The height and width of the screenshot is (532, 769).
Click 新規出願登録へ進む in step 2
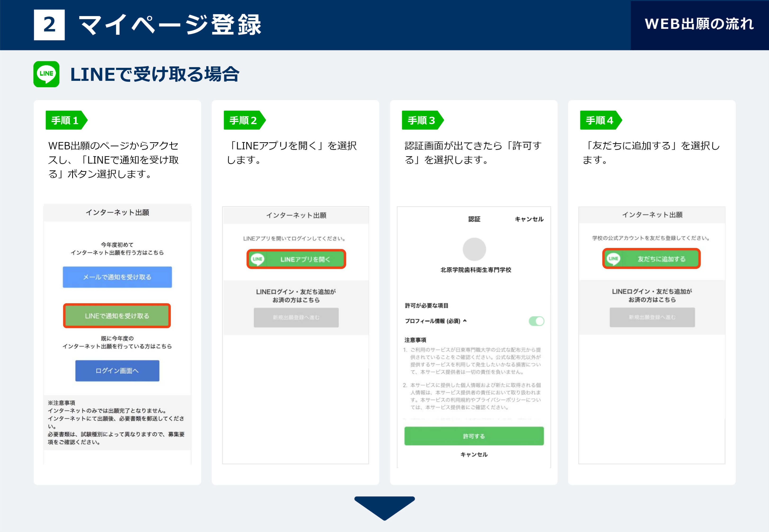[x=296, y=317]
